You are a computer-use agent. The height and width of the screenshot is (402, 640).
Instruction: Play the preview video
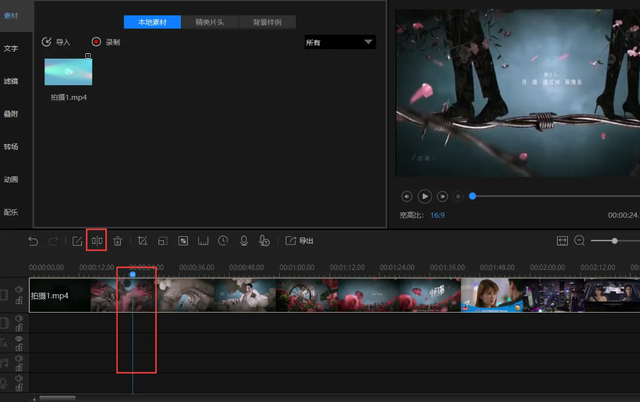pyautogui.click(x=424, y=196)
